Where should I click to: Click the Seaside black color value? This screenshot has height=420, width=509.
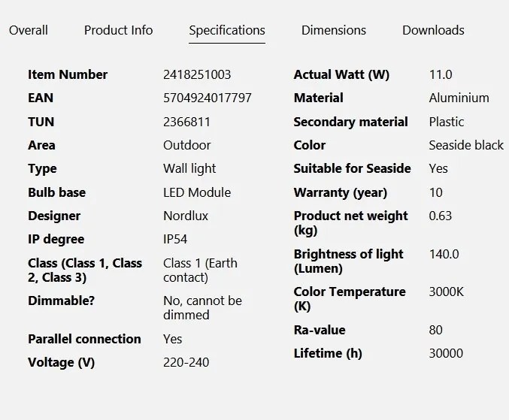466,145
